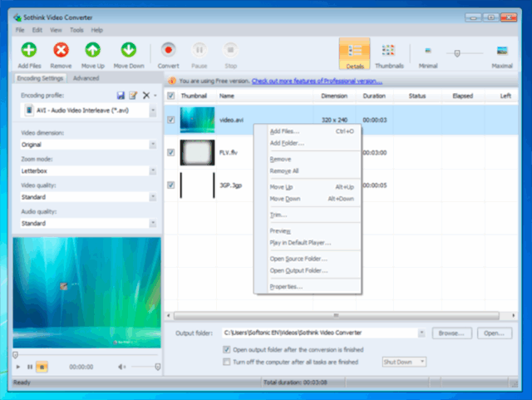Select Trim... from the context menu

(308, 215)
